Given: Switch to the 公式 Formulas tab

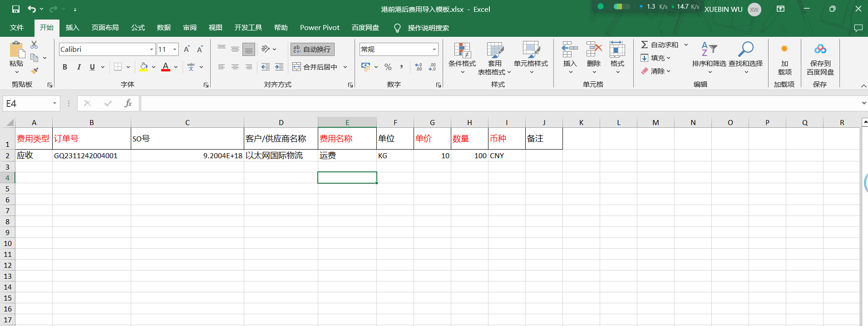Looking at the screenshot, I should [138, 28].
